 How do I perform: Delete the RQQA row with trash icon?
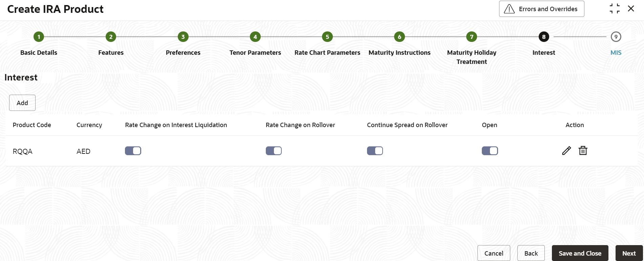point(583,150)
